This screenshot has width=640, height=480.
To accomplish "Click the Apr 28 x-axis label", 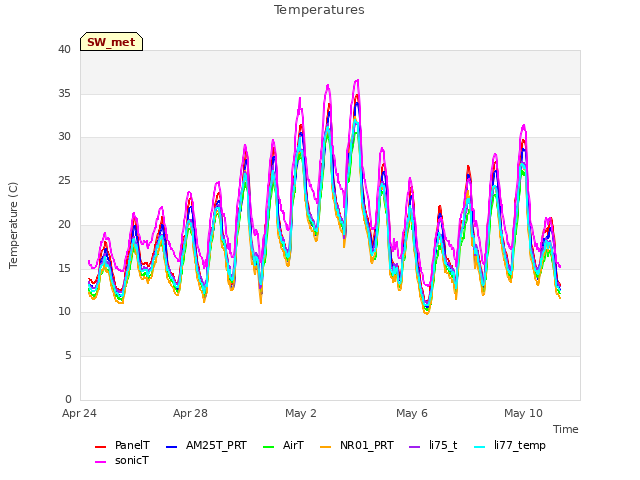I will pyautogui.click(x=190, y=413).
